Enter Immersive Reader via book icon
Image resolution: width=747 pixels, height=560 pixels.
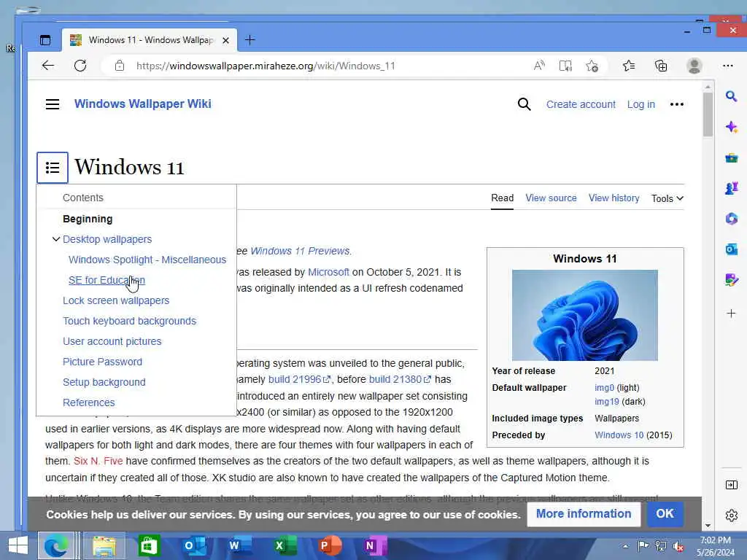pos(565,66)
